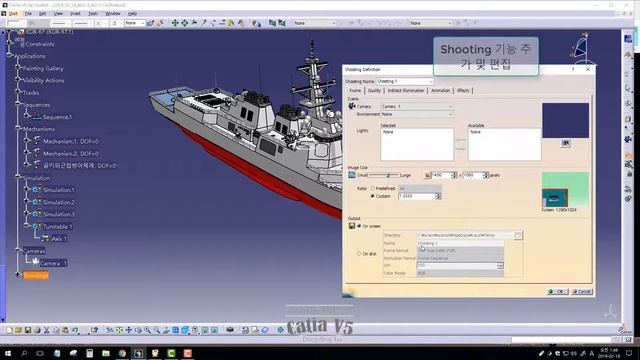Click the blue scene preview thumbnail
The image size is (640, 360).
pos(565,120)
